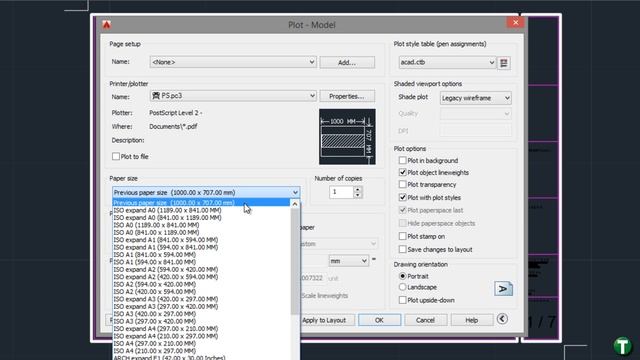The height and width of the screenshot is (360, 640).
Task: Choose ISO A1 (594.00 x 841.00 MM)
Action: pos(155,262)
